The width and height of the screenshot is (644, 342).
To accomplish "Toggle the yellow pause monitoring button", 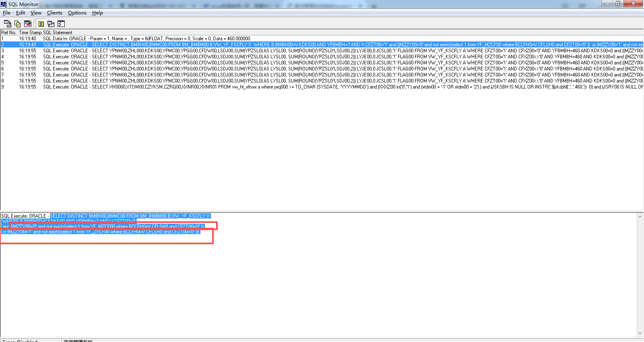I will click(41, 24).
